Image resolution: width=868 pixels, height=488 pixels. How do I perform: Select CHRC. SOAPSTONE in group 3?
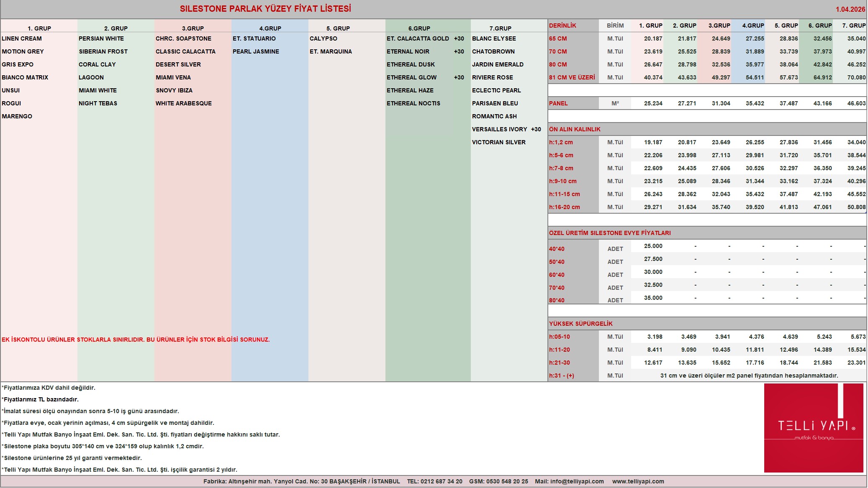point(183,38)
